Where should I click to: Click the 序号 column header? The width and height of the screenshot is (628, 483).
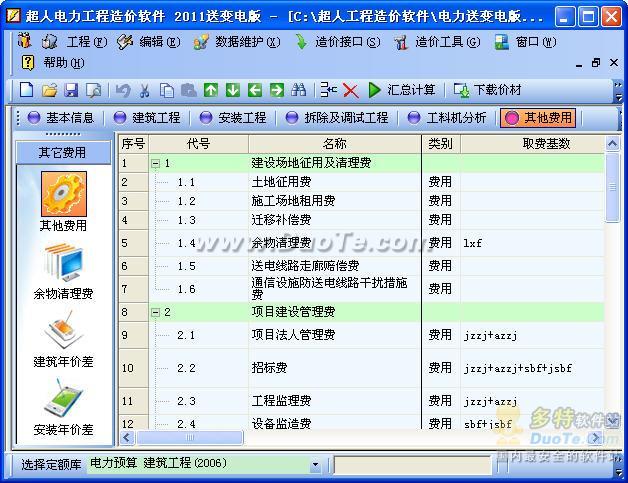coord(133,143)
